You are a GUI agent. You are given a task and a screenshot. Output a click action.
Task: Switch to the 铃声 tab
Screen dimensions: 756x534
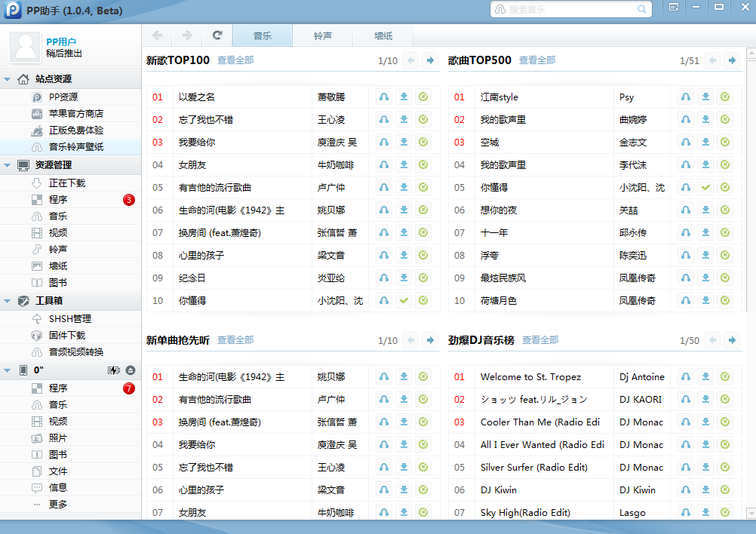(x=322, y=35)
